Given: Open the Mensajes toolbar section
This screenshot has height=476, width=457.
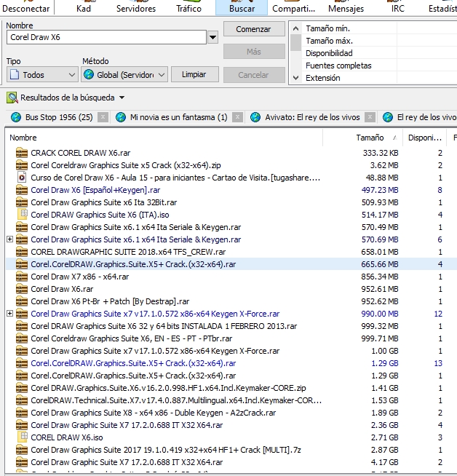Looking at the screenshot, I should pos(346,7).
